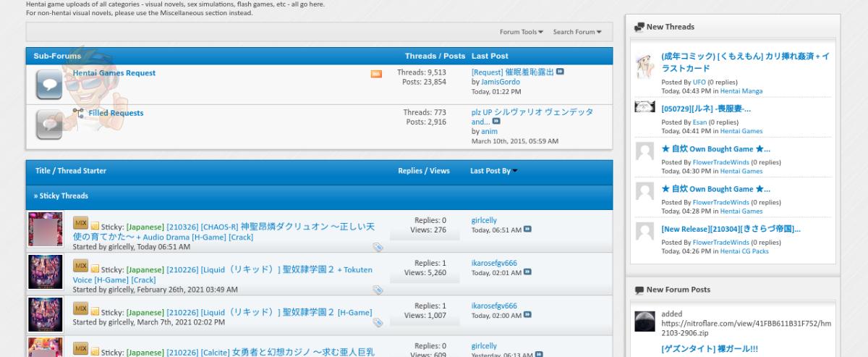Sort threads by Views column header
Screen dimensions: 868x357
tap(440, 171)
